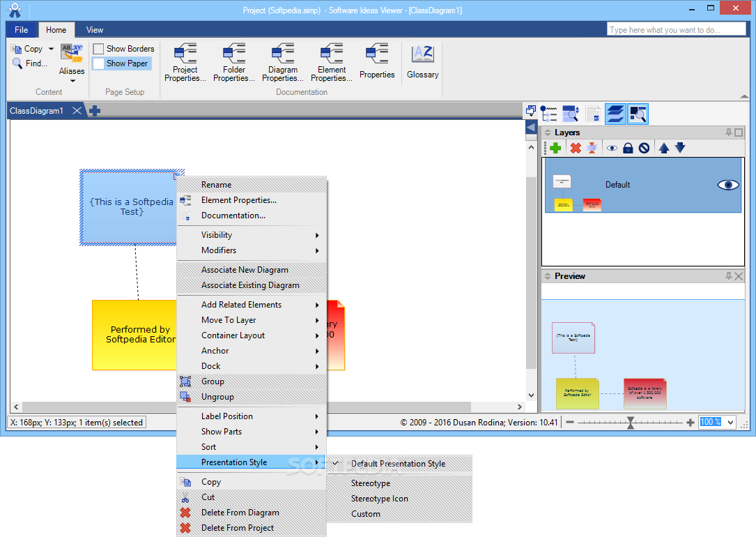The height and width of the screenshot is (537, 756).
Task: Close the ClassDiagram1 tab
Action: point(77,110)
